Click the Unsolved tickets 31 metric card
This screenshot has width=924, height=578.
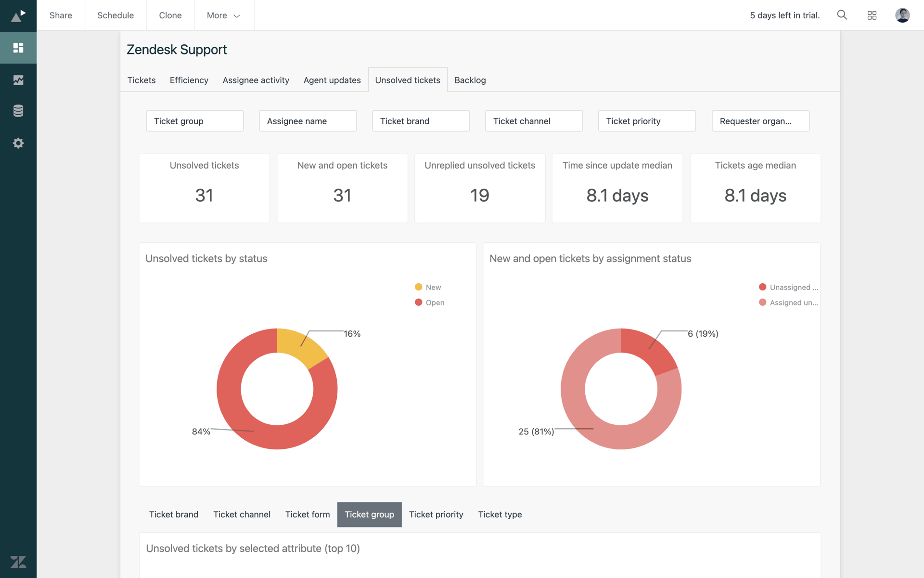click(205, 188)
